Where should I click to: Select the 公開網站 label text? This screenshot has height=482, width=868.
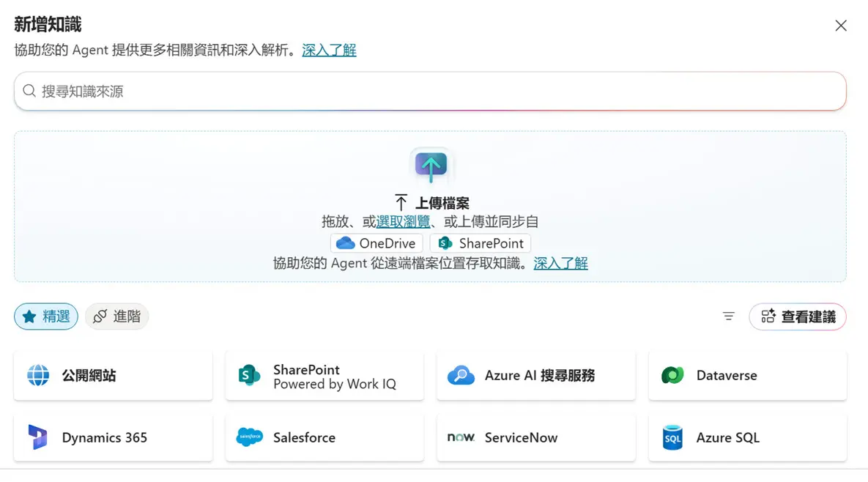pos(89,375)
